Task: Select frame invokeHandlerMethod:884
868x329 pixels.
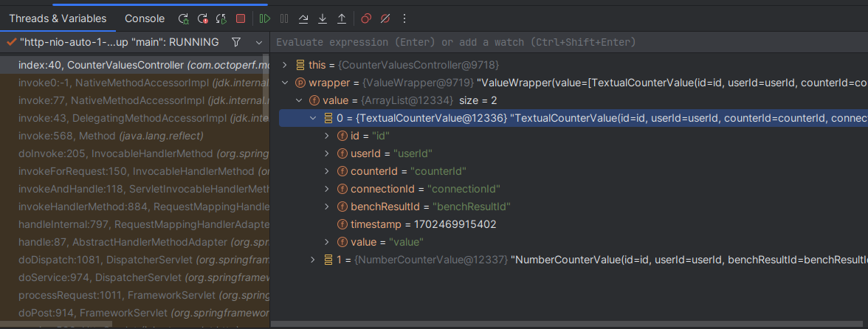Action: pos(134,207)
